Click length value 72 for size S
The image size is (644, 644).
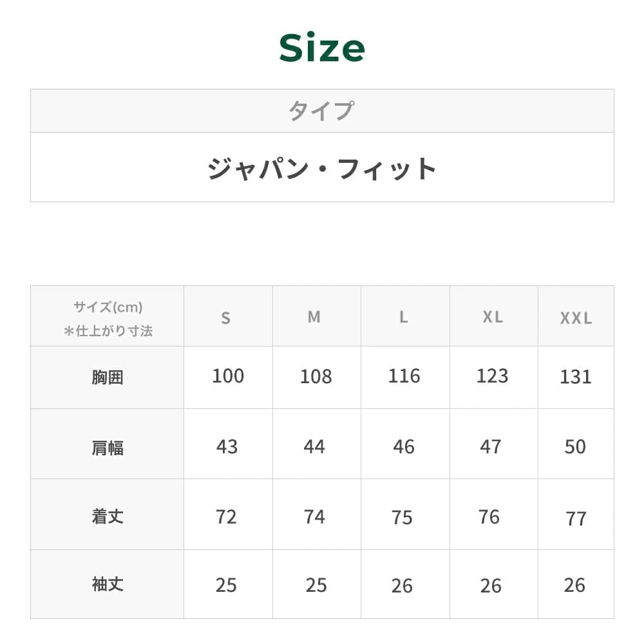(226, 517)
